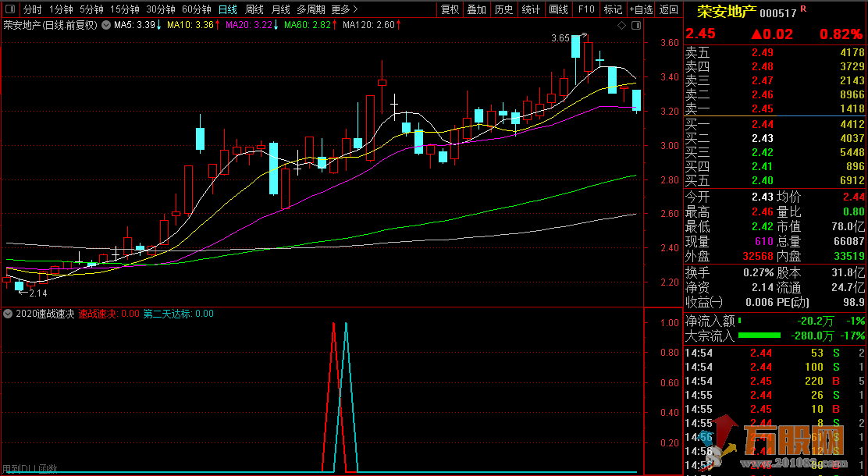Click the 3.65 high price label on chart
Screen dimensions: 868x476
[560, 38]
